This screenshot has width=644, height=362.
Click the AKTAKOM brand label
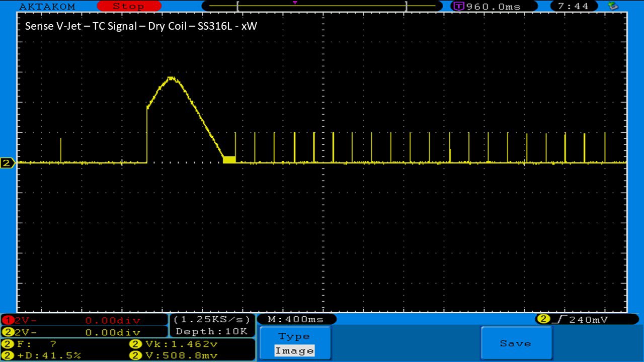click(47, 7)
